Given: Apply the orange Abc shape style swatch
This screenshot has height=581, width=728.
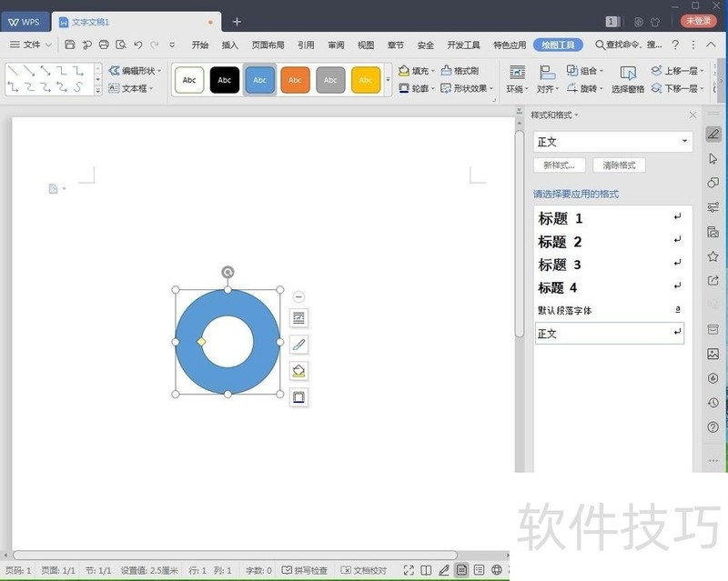Looking at the screenshot, I should click(295, 80).
